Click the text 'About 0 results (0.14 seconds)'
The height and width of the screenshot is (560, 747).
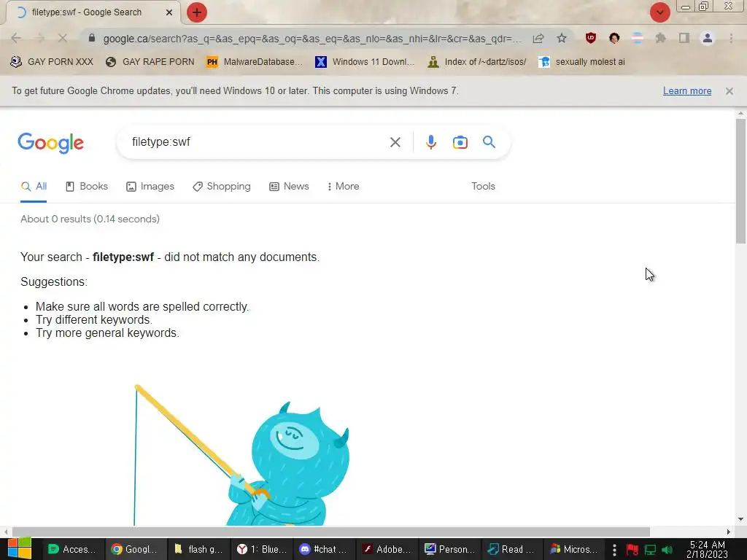(90, 219)
